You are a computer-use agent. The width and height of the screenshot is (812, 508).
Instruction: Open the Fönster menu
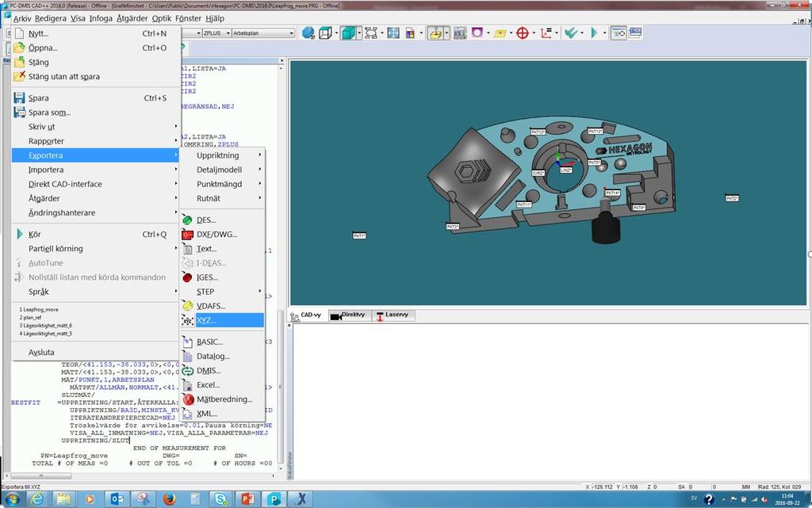point(188,18)
